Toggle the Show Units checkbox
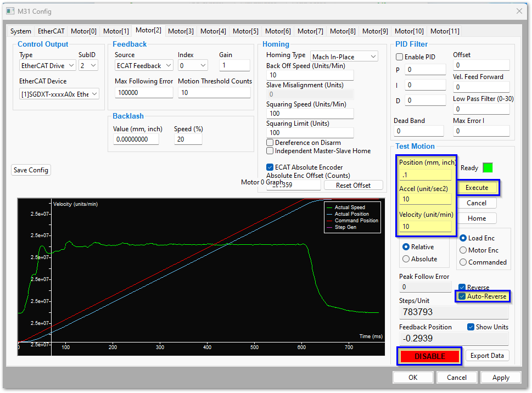Image resolution: width=532 pixels, height=393 pixels. pos(471,327)
